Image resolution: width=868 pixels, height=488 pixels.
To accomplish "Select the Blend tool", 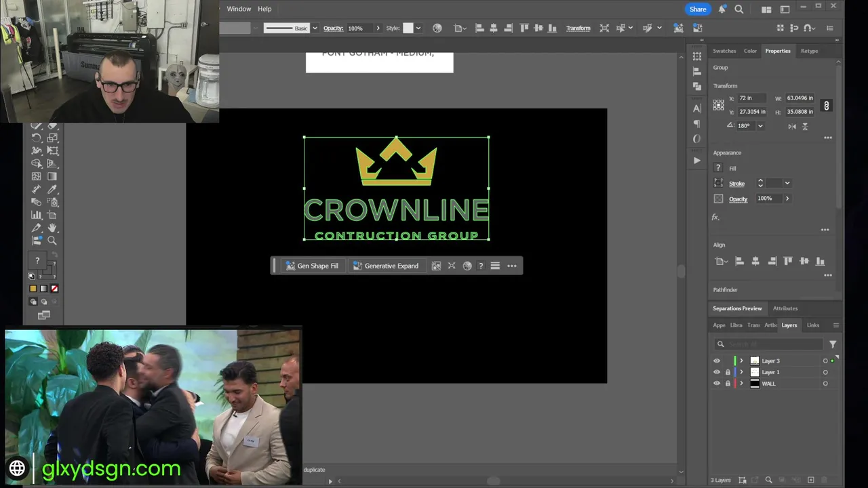I will [x=37, y=202].
